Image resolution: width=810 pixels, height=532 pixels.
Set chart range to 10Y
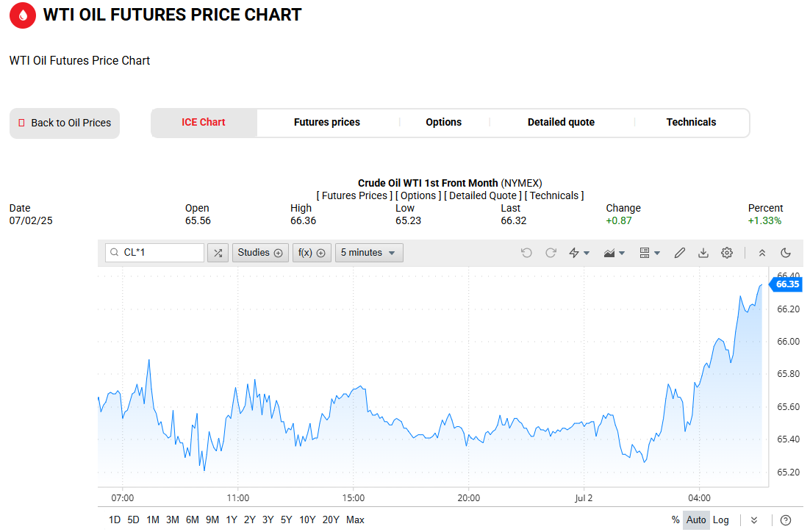[307, 520]
